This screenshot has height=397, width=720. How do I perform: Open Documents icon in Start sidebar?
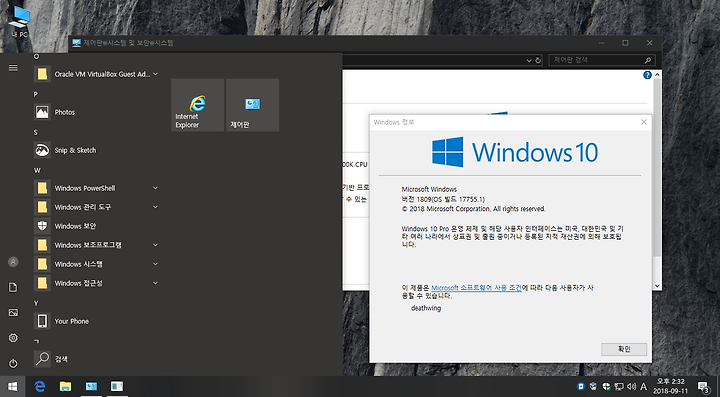pos(13,288)
